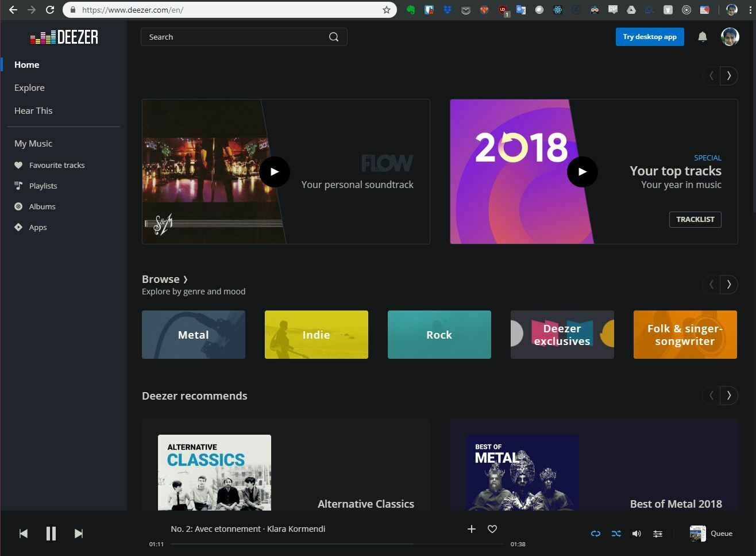Open the TRACKLIST button
The width and height of the screenshot is (756, 556).
(695, 219)
